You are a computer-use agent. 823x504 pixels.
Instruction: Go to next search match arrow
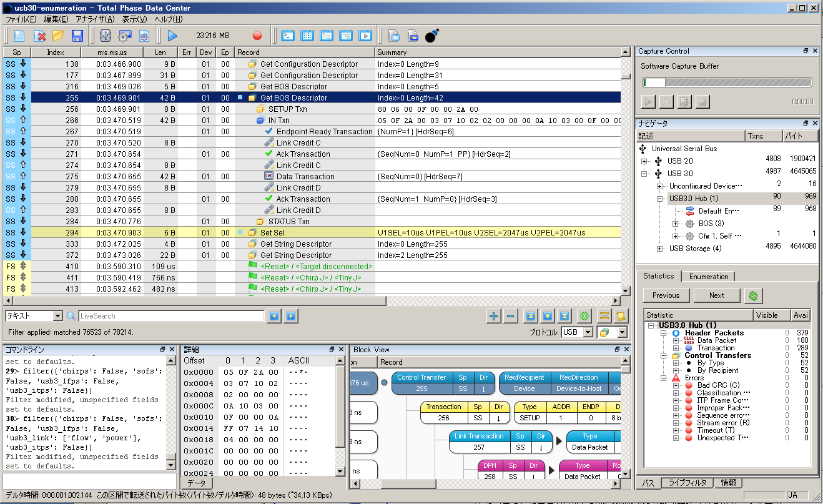[x=290, y=316]
